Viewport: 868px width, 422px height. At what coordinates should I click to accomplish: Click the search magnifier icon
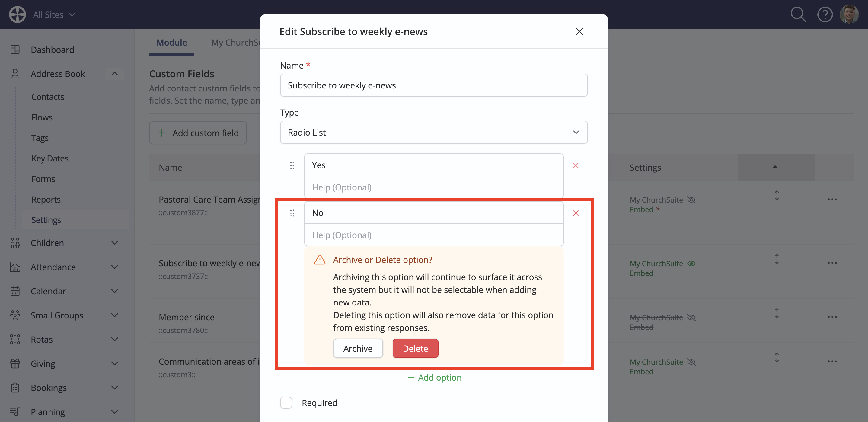pos(798,14)
